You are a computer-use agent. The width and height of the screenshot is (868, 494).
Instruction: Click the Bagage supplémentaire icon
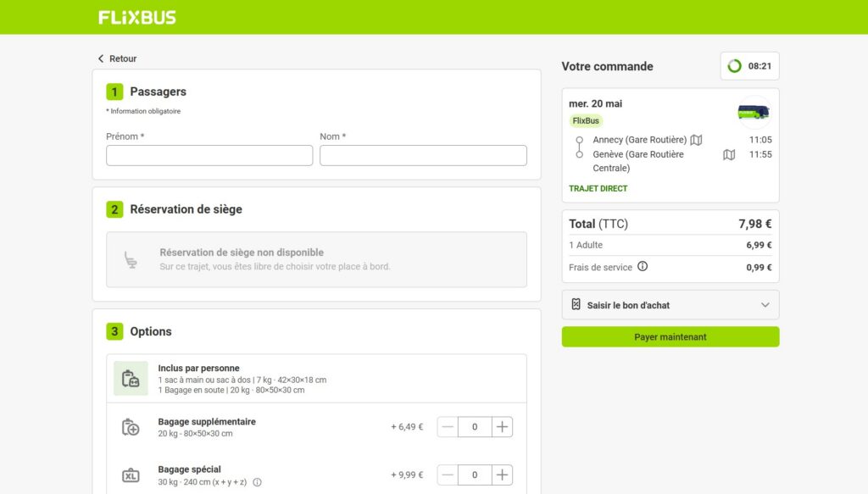pyautogui.click(x=131, y=427)
